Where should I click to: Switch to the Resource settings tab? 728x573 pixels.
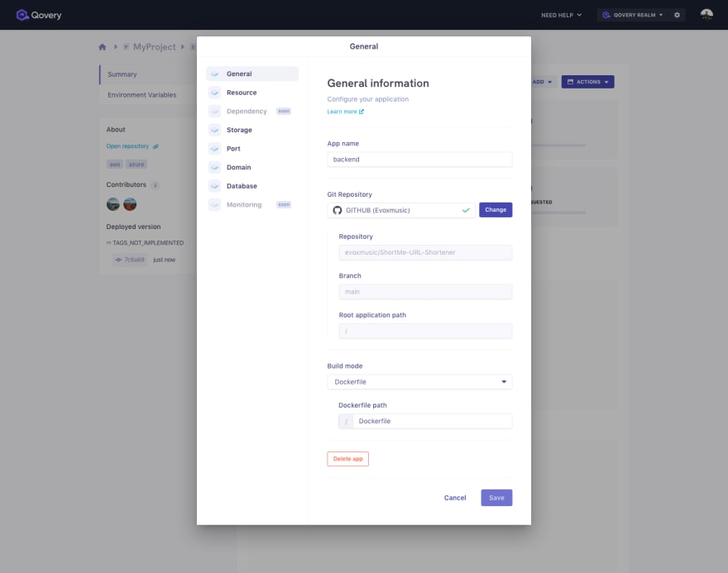(252, 93)
